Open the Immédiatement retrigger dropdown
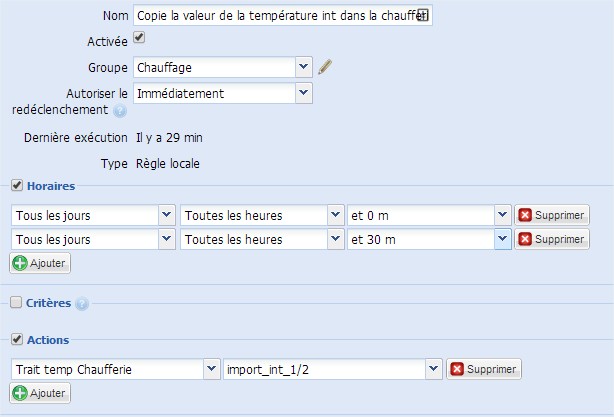 304,93
